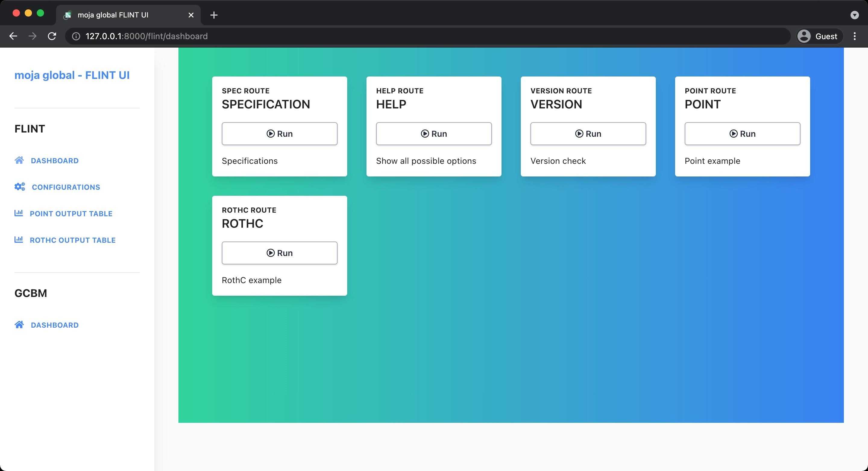Open the Configurations link in the sidebar
The image size is (868, 471).
coord(66,187)
